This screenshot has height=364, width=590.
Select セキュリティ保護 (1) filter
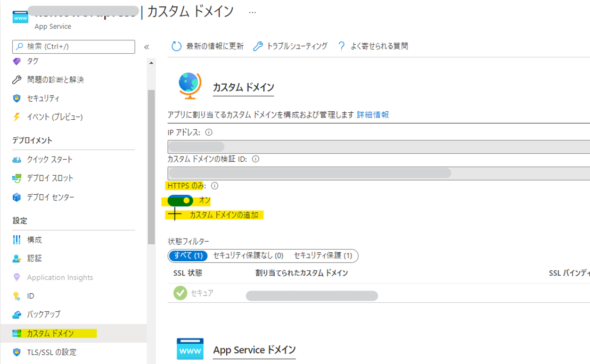coord(323,256)
